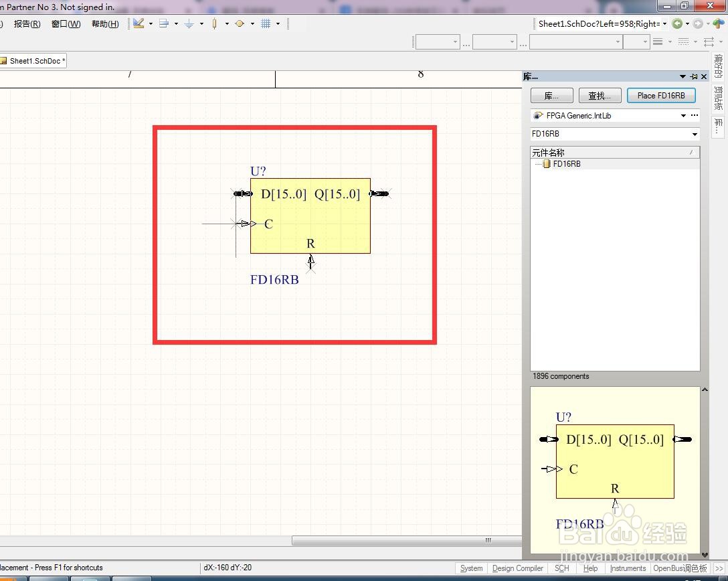Screen dimensions: 728x581
Task: Click the green Back navigation icon
Action: coord(677,23)
